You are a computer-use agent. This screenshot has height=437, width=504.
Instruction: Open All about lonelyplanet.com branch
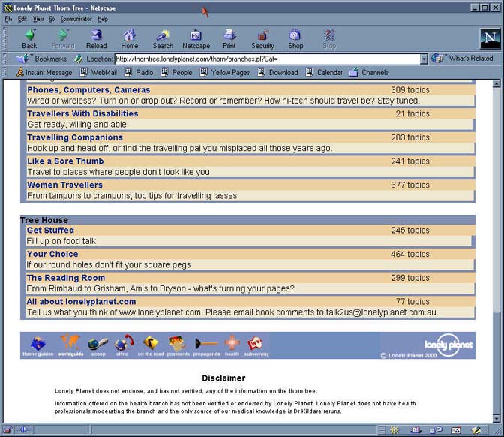[x=81, y=302]
